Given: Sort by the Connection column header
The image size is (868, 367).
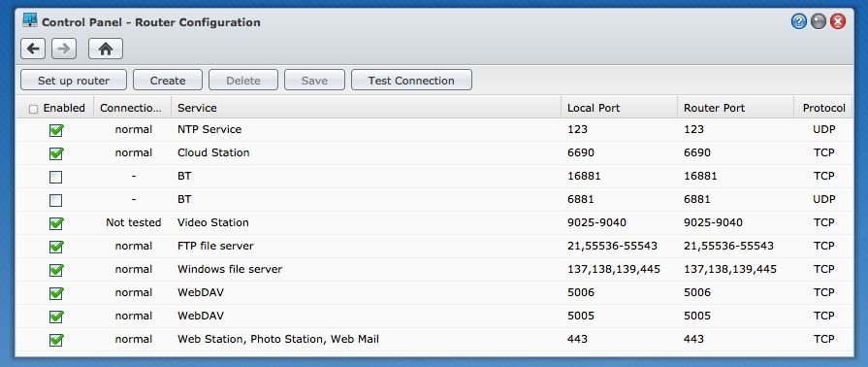Looking at the screenshot, I should pyautogui.click(x=133, y=108).
